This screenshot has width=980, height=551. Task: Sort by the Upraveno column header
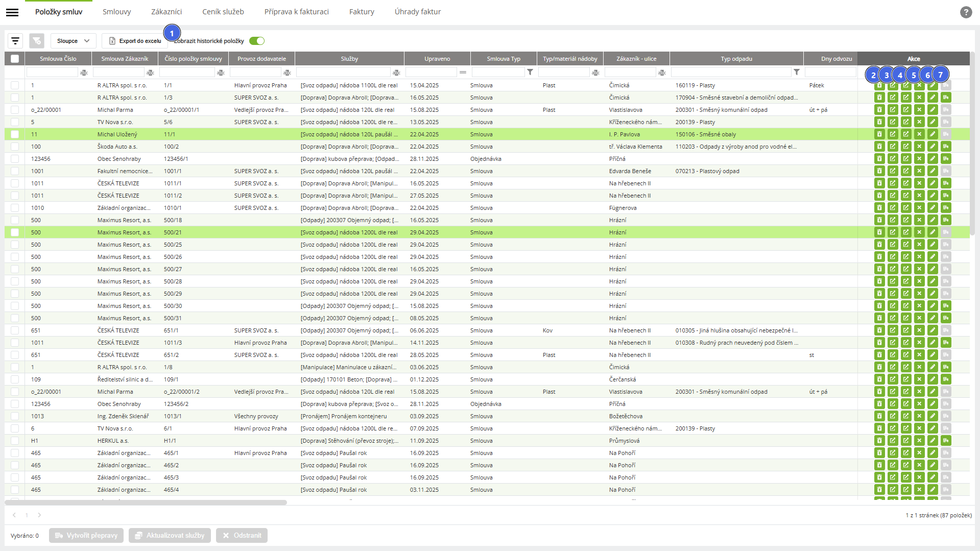[x=437, y=59]
